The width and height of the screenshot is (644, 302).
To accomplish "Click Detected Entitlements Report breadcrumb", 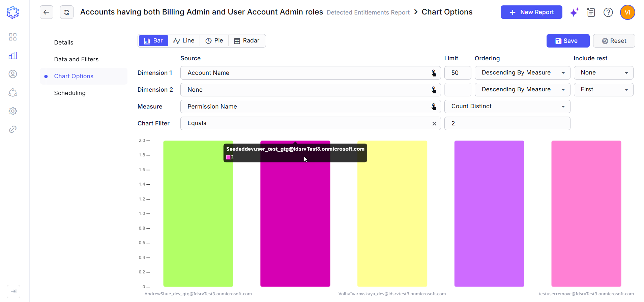I will click(368, 12).
